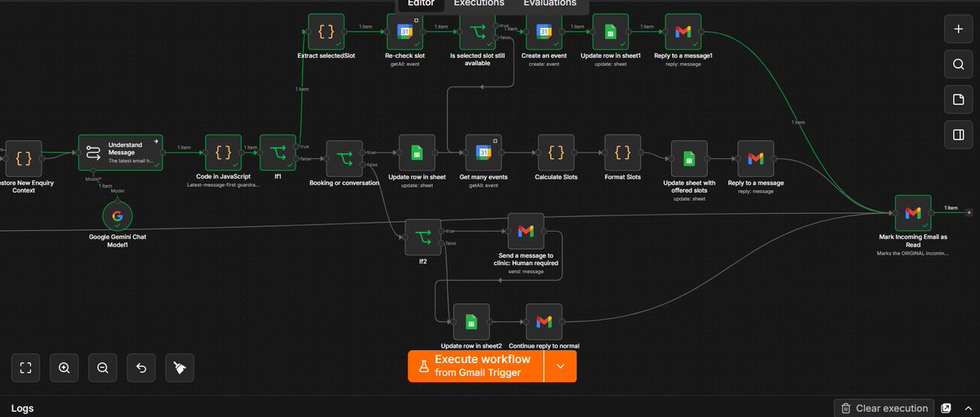Open the Get many events calendar node

point(483,153)
